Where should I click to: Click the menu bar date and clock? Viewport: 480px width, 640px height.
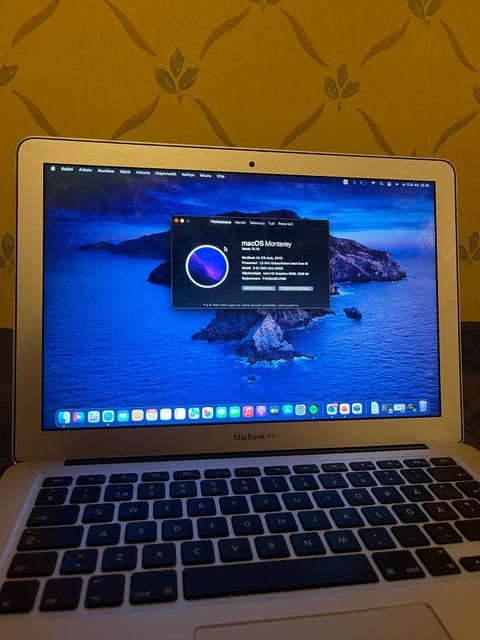point(416,185)
